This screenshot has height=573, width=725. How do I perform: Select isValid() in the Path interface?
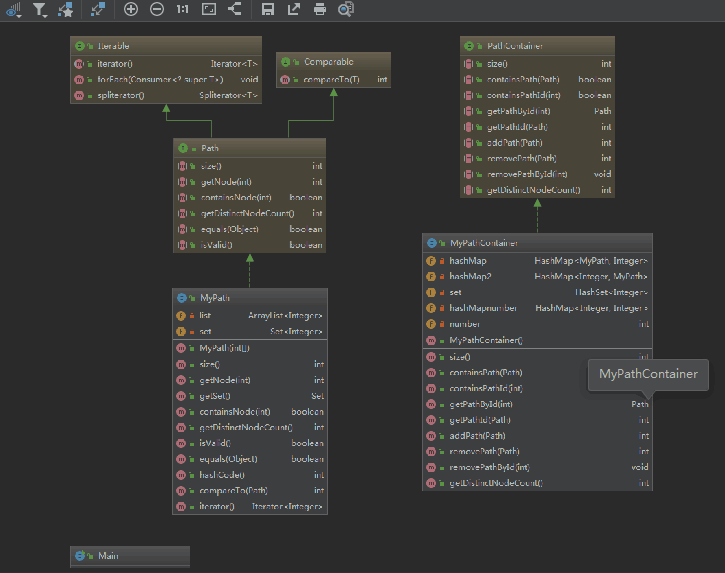(x=250, y=245)
